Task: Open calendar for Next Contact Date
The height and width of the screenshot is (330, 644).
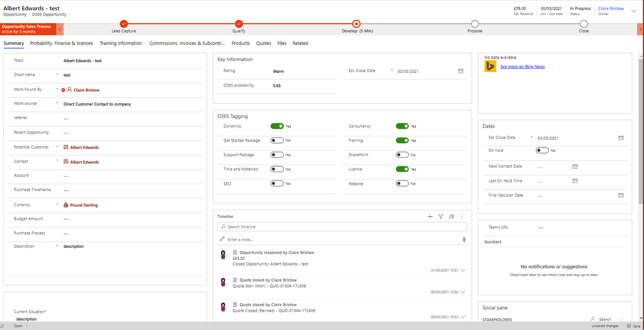Action: pos(575,167)
